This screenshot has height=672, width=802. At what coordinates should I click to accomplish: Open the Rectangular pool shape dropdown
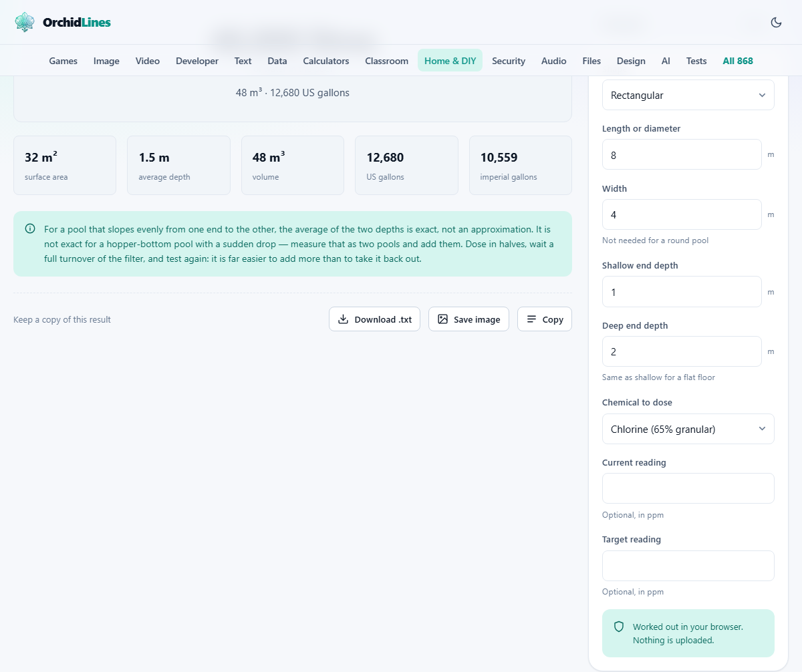point(688,95)
